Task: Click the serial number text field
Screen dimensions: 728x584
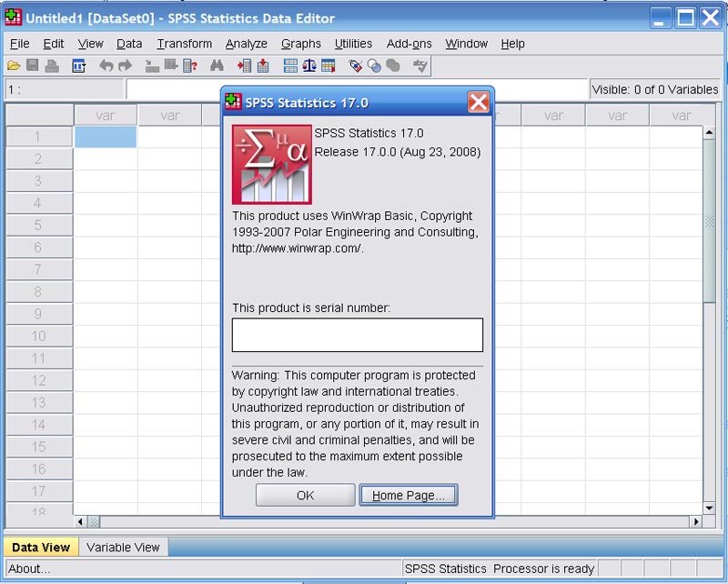Action: [357, 335]
